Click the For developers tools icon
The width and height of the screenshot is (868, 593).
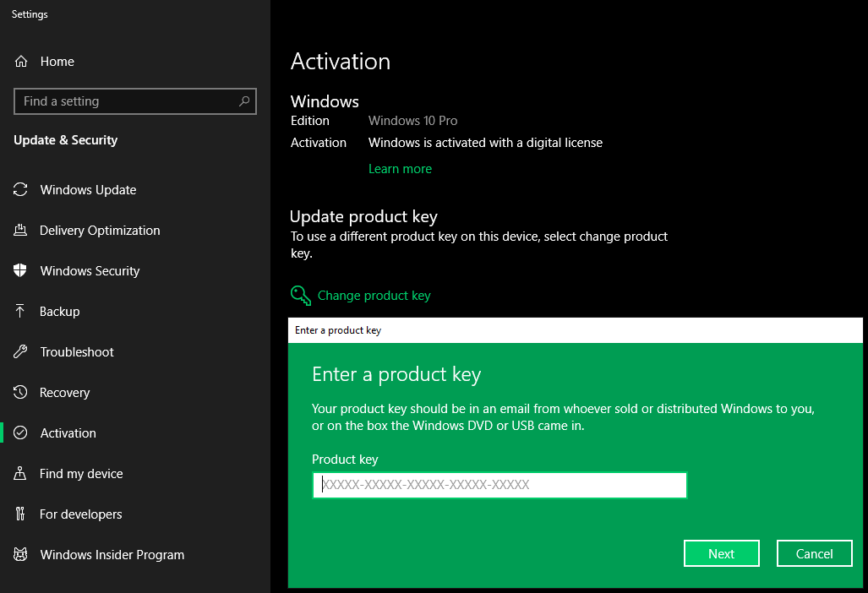20,514
